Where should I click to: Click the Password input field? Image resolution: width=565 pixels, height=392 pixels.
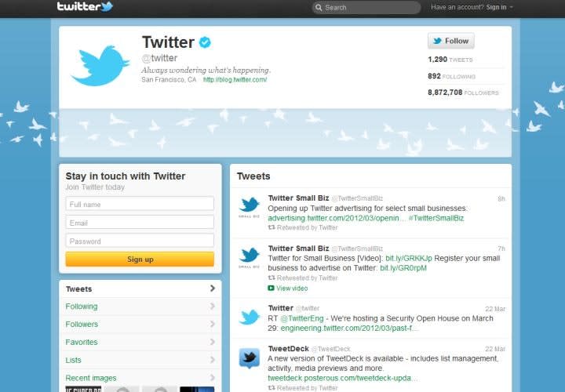(140, 241)
